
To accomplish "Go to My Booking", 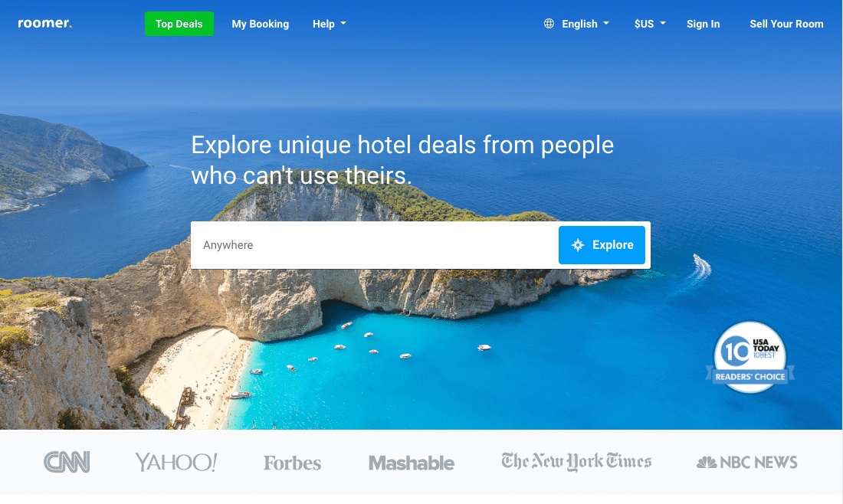I will coord(261,24).
